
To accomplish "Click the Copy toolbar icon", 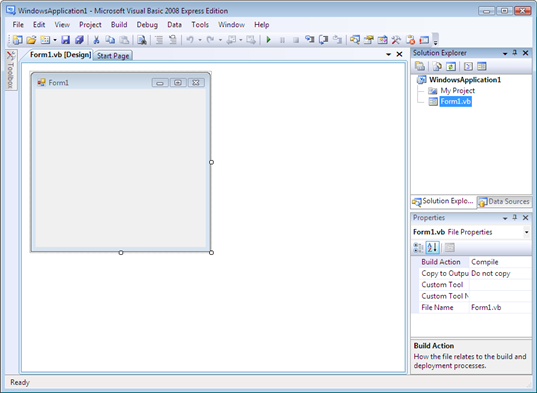I will tap(110, 40).
